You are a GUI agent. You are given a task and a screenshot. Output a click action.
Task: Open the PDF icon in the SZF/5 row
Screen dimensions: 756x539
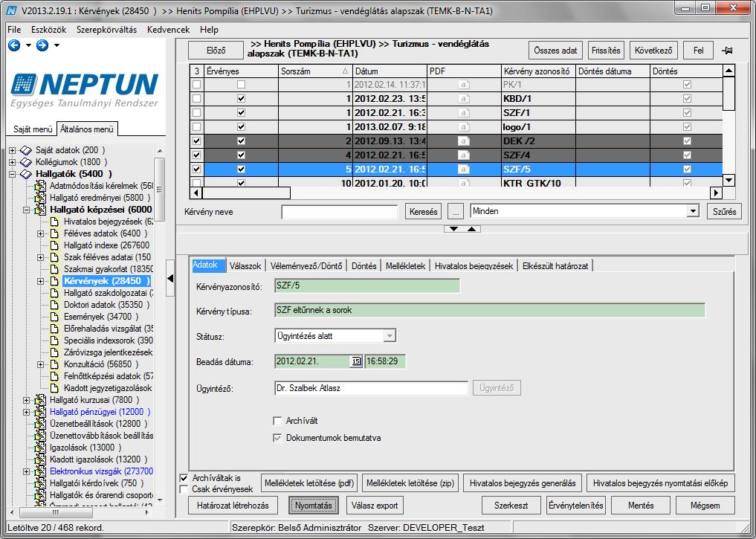coord(464,170)
